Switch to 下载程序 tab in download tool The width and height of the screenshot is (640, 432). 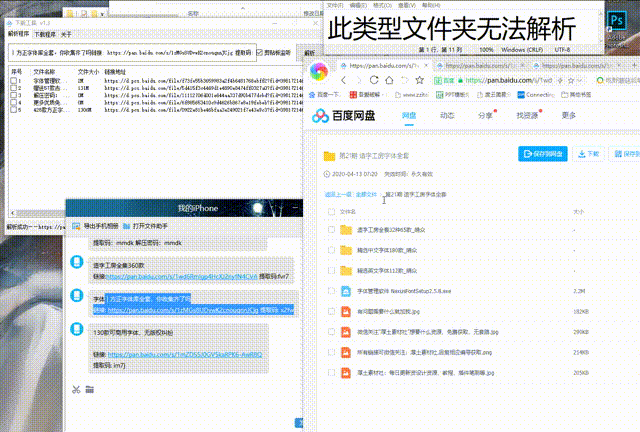44,35
